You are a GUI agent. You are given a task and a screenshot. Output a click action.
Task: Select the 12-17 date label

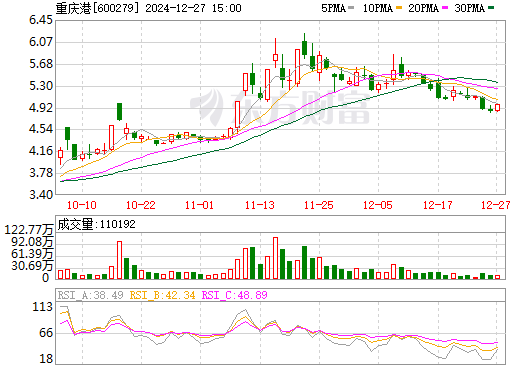coord(438,205)
